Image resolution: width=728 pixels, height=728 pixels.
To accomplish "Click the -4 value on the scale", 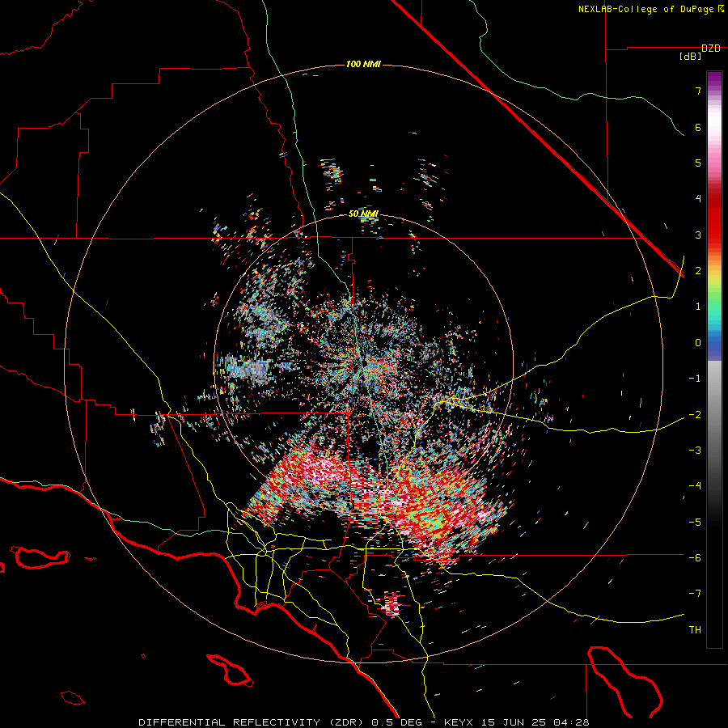I will [x=695, y=486].
